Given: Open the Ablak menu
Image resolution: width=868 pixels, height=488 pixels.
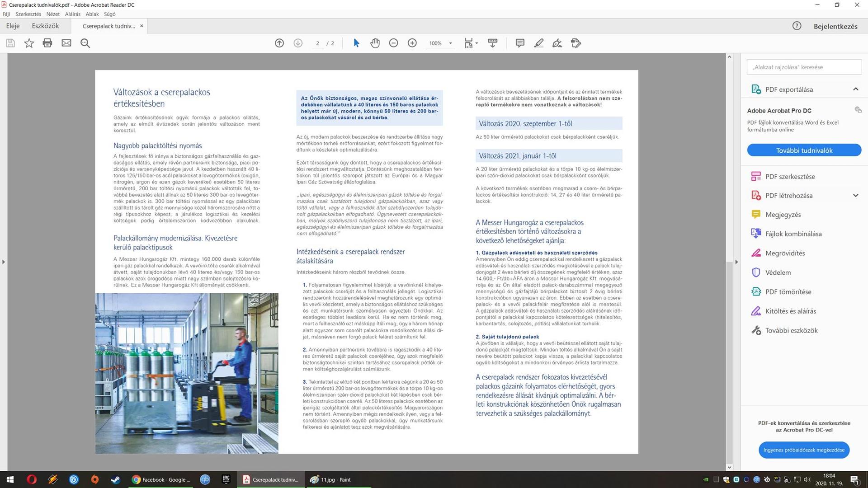Looking at the screenshot, I should pos(92,14).
